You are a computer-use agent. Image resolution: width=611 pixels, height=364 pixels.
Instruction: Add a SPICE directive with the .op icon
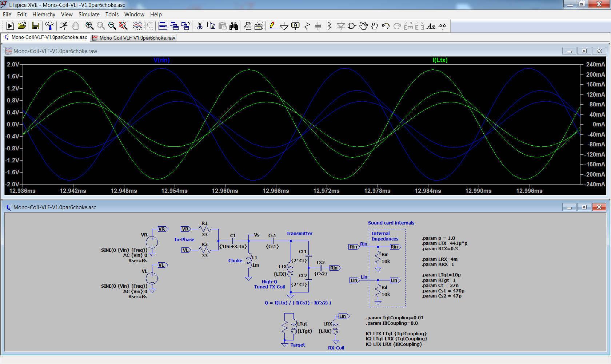coord(442,26)
